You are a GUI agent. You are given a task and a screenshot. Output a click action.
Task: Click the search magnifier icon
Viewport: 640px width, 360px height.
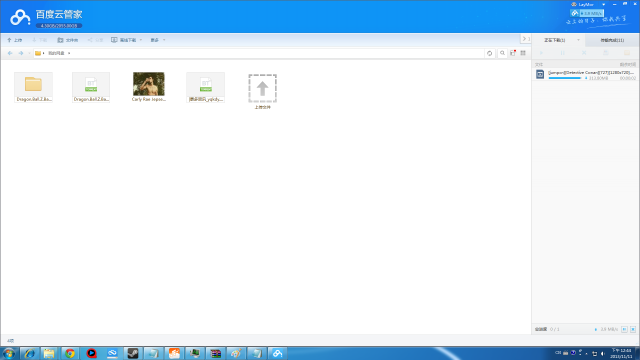(x=502, y=53)
